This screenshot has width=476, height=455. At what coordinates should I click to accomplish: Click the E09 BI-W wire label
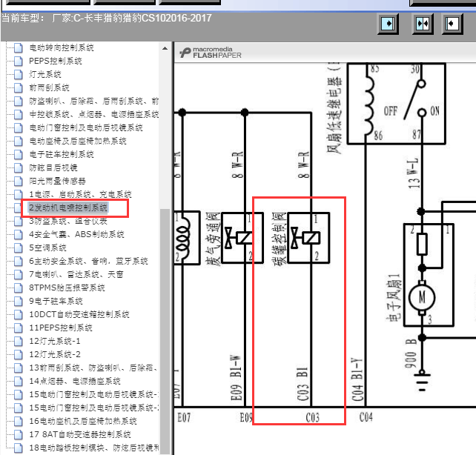coord(237,378)
